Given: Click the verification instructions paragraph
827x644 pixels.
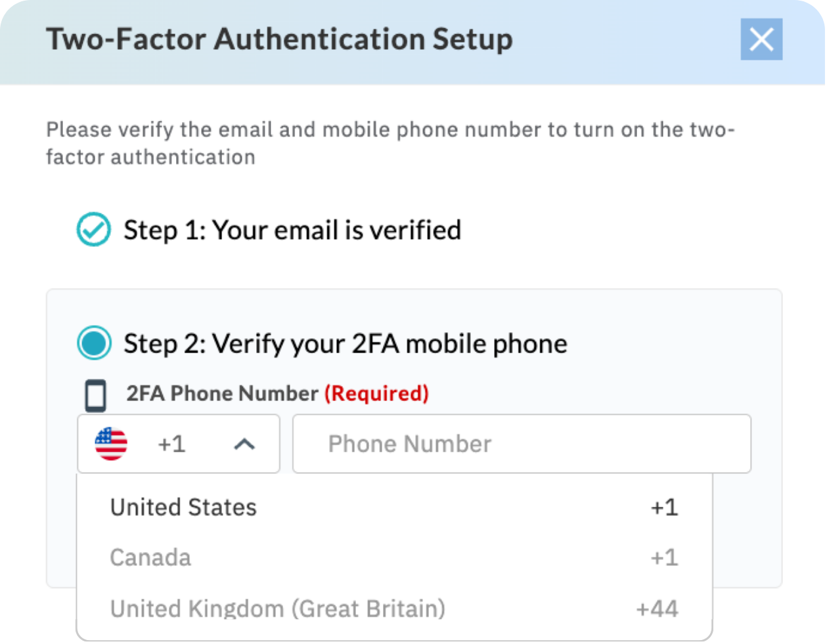Looking at the screenshot, I should tap(390, 143).
